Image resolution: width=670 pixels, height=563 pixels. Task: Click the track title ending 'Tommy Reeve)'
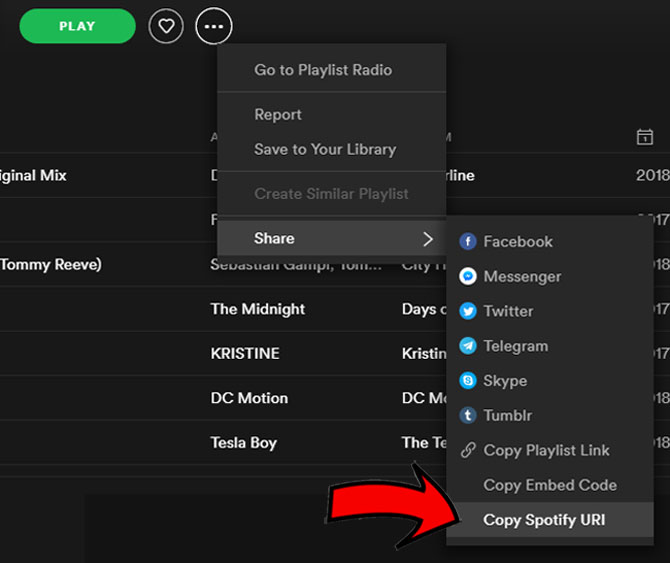click(50, 264)
